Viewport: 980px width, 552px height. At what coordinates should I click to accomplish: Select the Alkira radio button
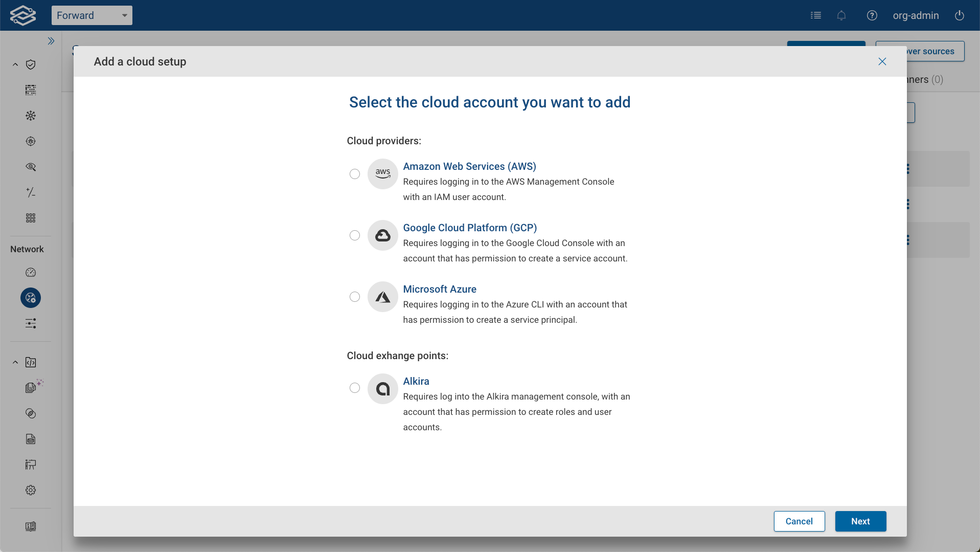pos(355,388)
